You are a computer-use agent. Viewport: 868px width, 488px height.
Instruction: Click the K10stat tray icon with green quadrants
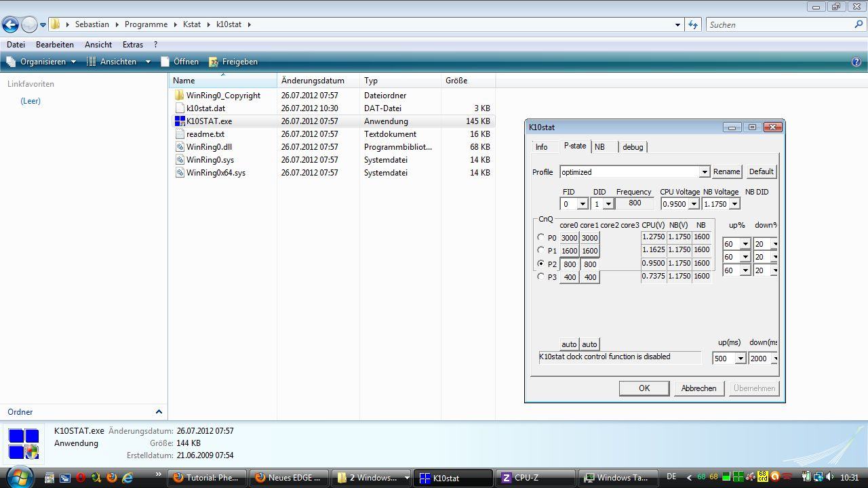(x=738, y=477)
